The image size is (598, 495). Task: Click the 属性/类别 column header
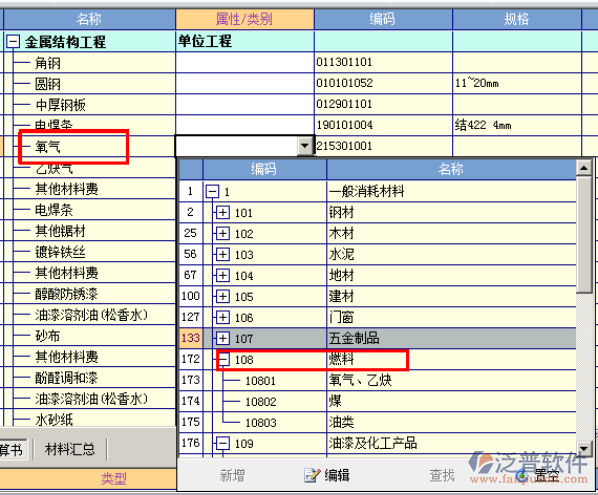click(244, 19)
